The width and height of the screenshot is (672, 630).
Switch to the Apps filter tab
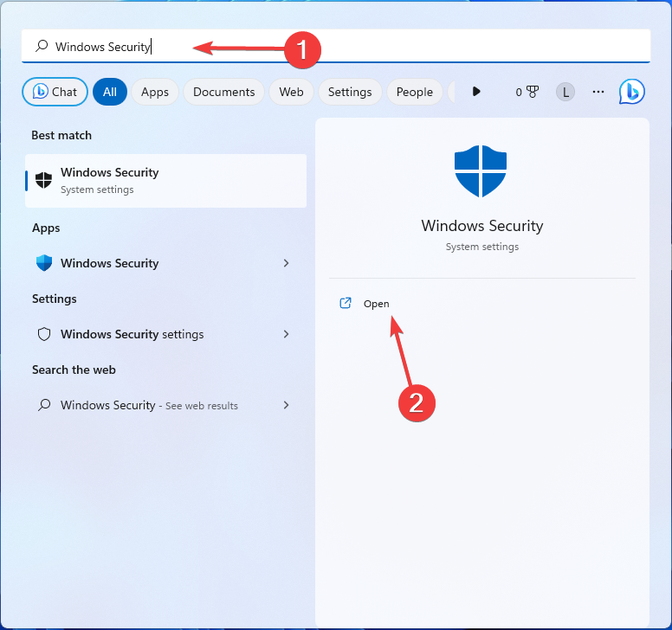point(155,92)
